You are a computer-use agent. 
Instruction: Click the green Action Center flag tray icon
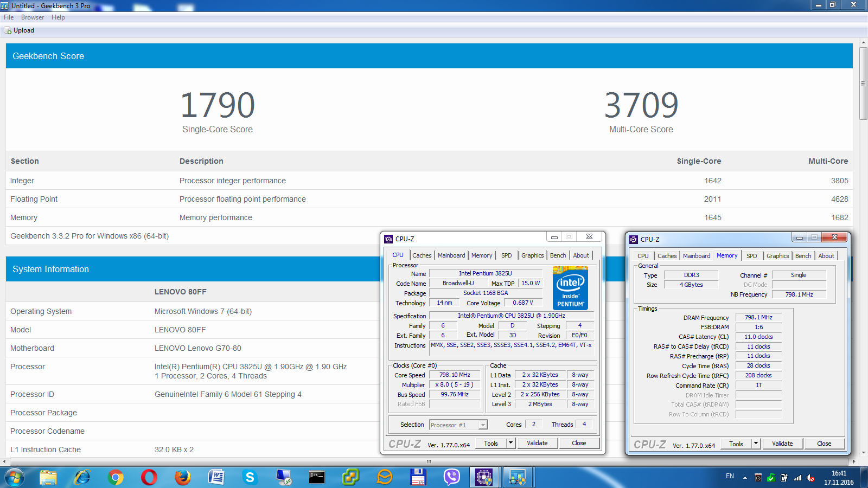tap(771, 478)
